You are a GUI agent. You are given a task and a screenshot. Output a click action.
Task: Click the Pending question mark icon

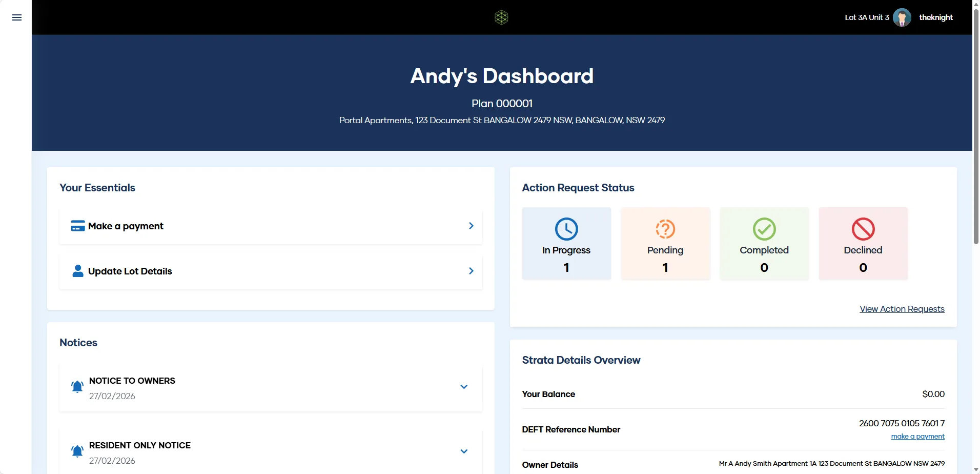[x=665, y=229]
